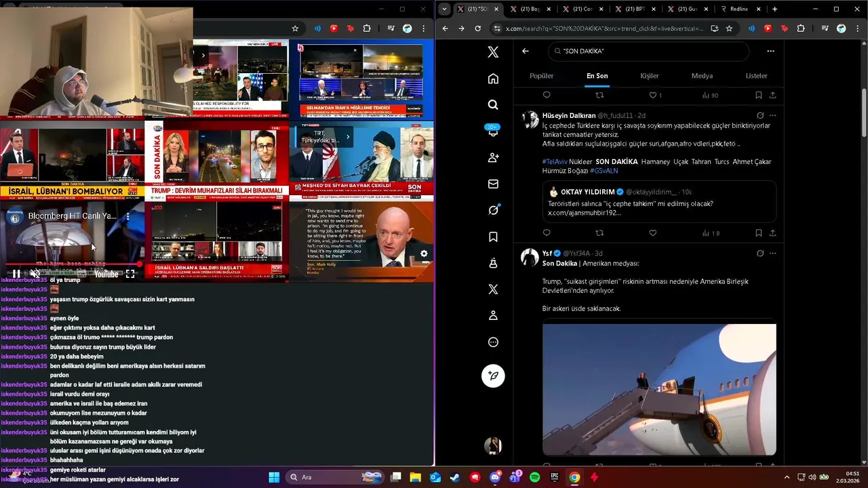Show hidden system tray icons
This screenshot has height=488, width=868.
click(787, 477)
